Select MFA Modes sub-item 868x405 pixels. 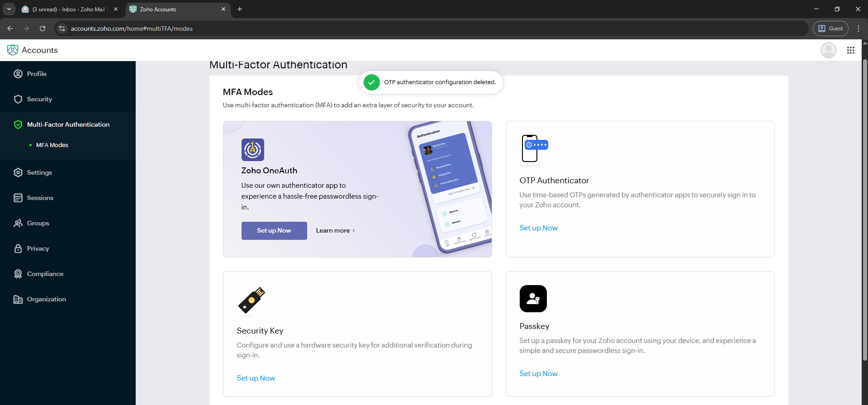tap(52, 145)
